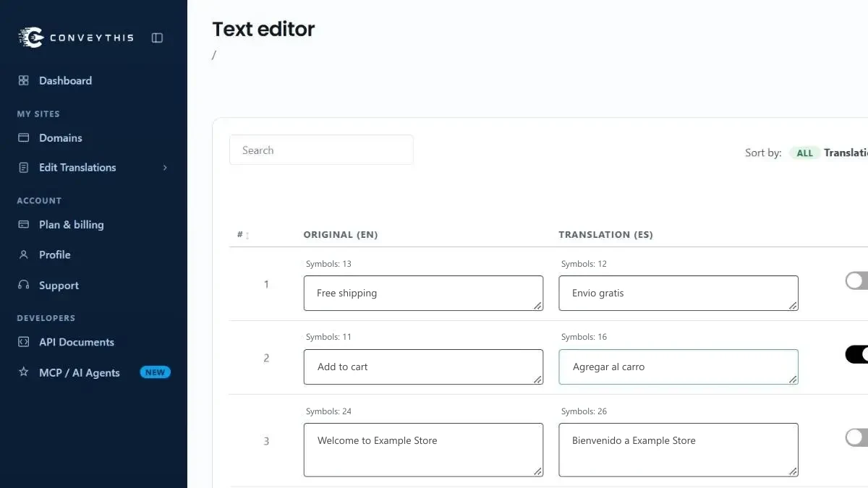
Task: Click row number 2
Action: pyautogui.click(x=266, y=358)
